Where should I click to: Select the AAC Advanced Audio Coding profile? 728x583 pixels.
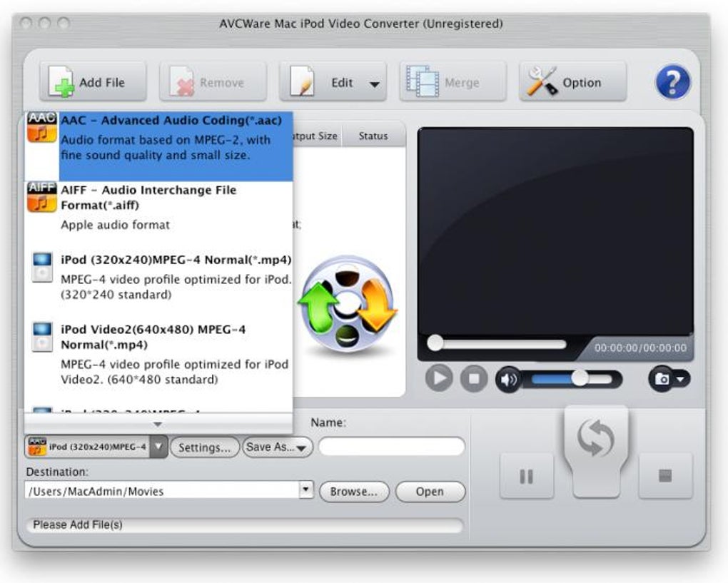[158, 146]
